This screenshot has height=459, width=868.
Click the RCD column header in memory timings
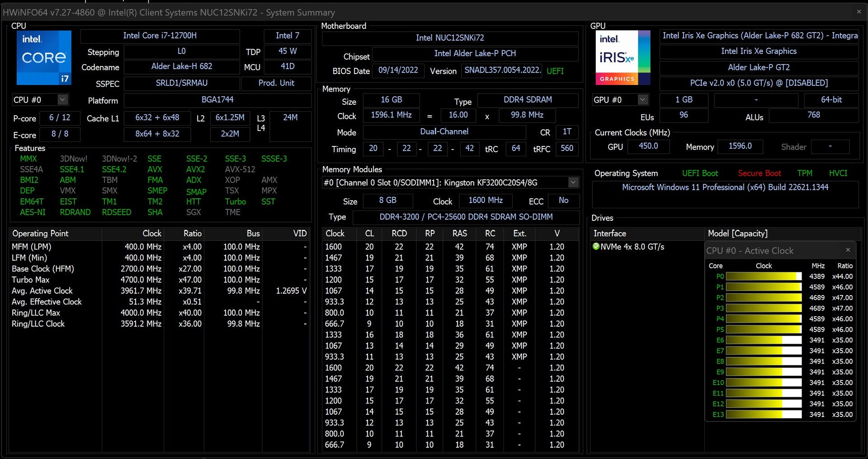pyautogui.click(x=399, y=234)
